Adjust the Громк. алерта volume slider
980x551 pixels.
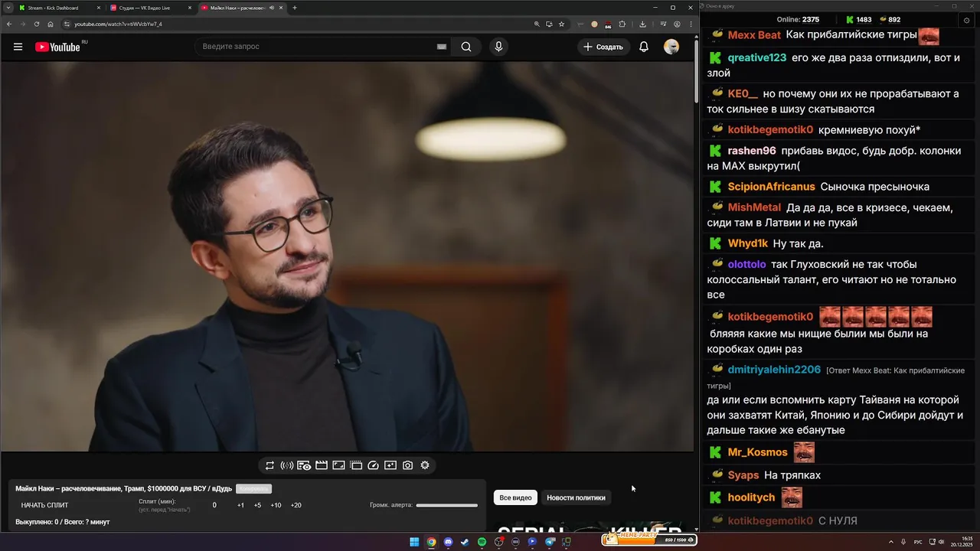click(x=446, y=505)
